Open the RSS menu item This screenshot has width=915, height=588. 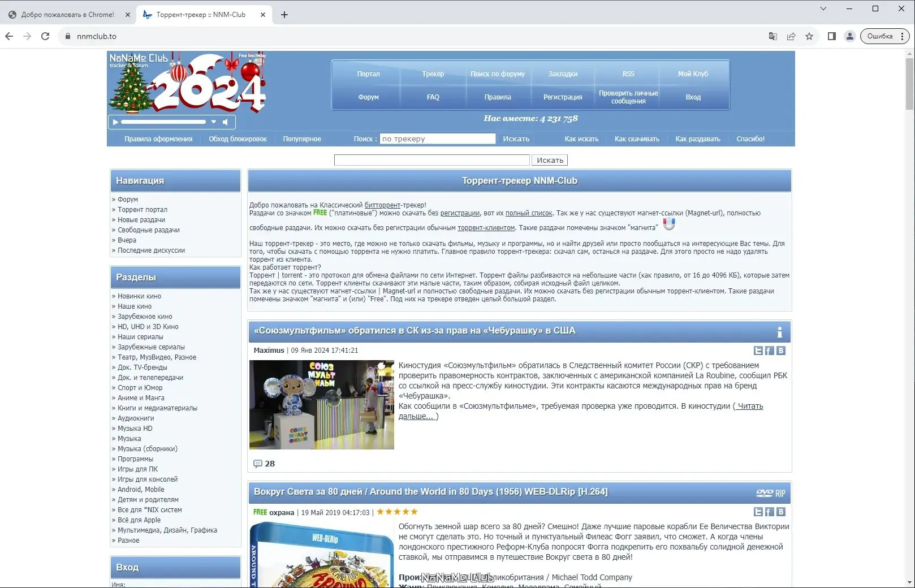(628, 74)
